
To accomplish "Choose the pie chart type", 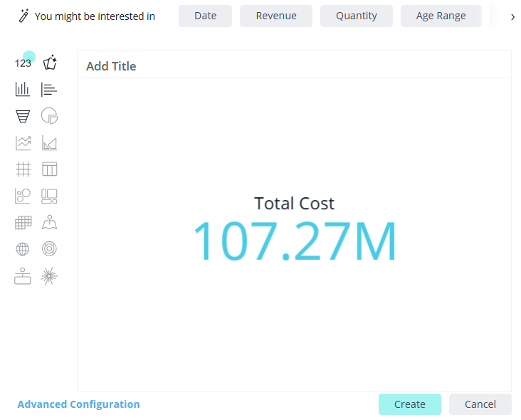I will point(49,116).
